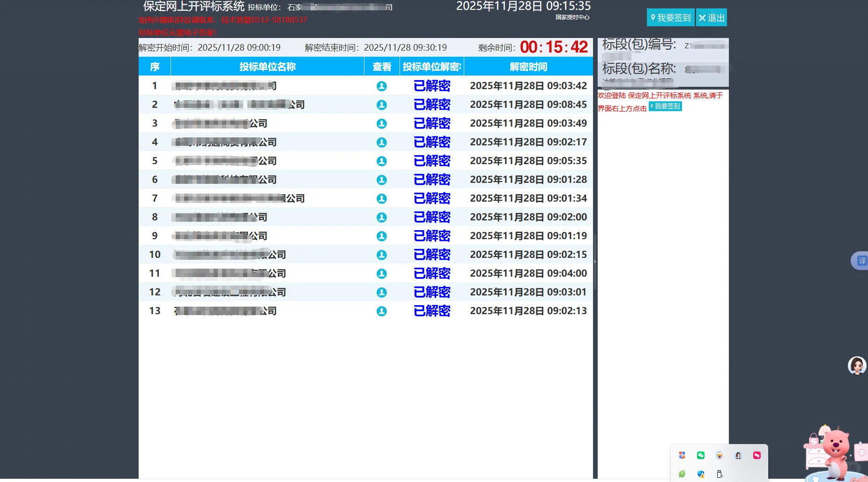
Task: Click the 查看 column header
Action: pos(382,67)
